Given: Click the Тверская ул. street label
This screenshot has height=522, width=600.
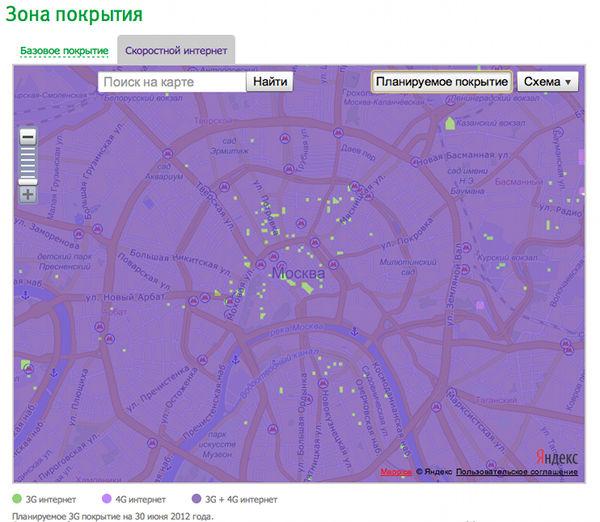Looking at the screenshot, I should (215, 206).
